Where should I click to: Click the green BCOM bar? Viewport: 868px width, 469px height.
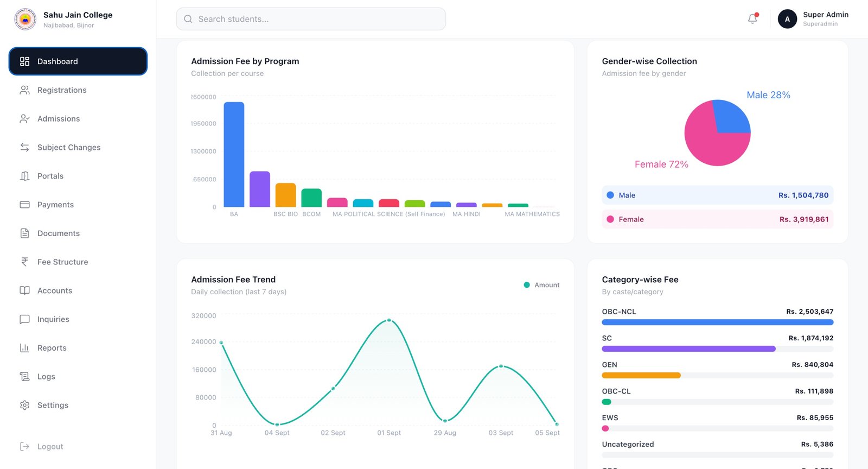coord(311,198)
